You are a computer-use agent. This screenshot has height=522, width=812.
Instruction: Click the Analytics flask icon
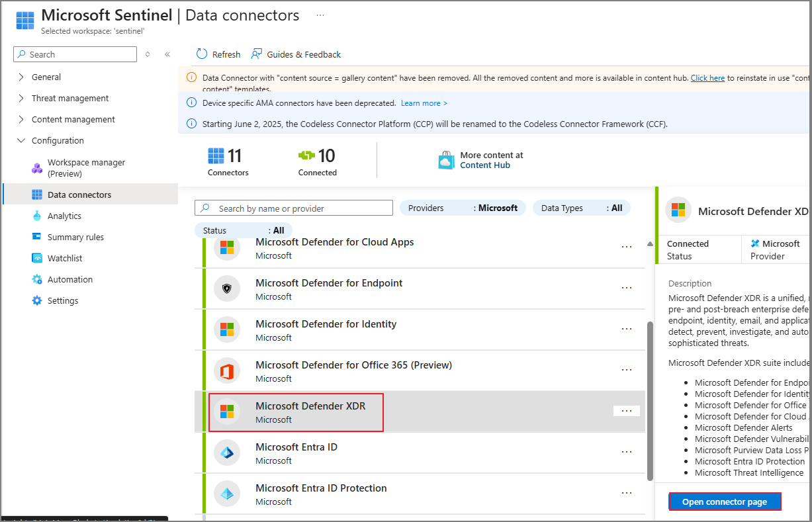coord(37,216)
